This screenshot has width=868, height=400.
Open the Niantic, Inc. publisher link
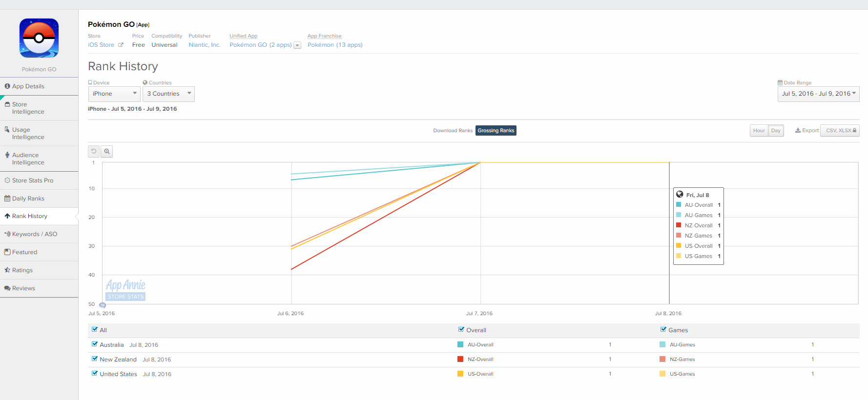[205, 45]
